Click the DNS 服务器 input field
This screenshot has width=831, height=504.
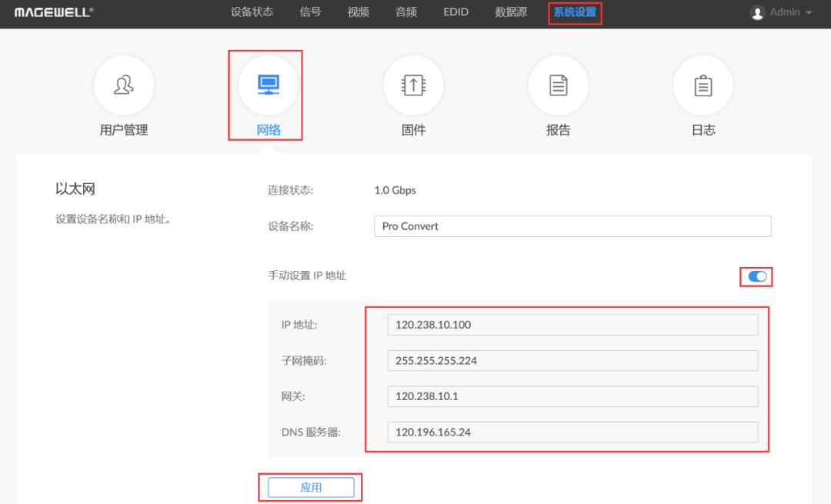572,432
